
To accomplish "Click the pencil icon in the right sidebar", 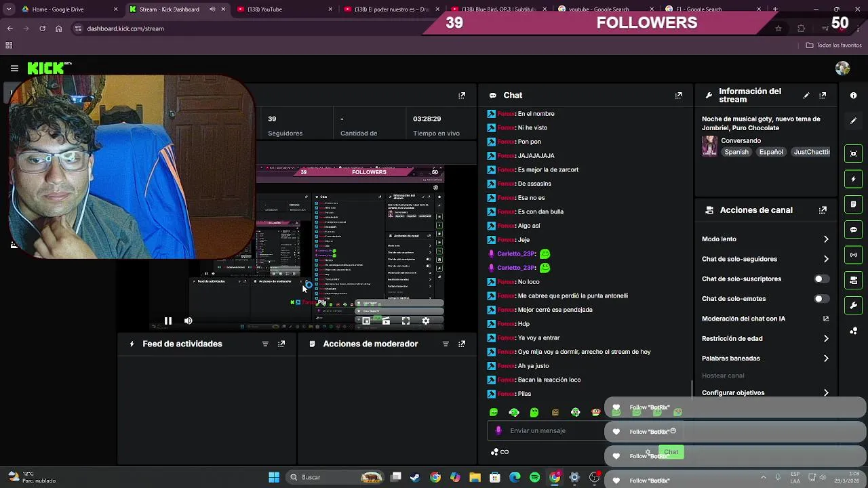I will pos(853,121).
